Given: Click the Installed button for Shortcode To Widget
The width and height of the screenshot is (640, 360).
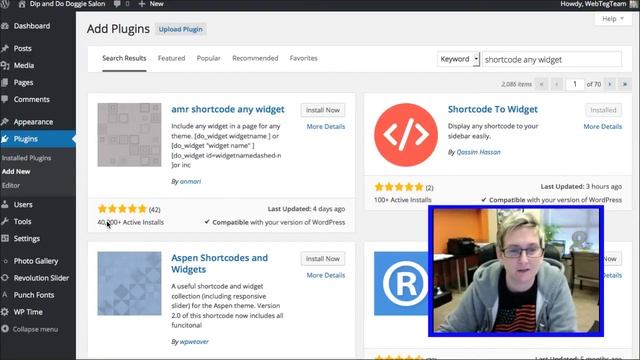Looking at the screenshot, I should [x=603, y=110].
